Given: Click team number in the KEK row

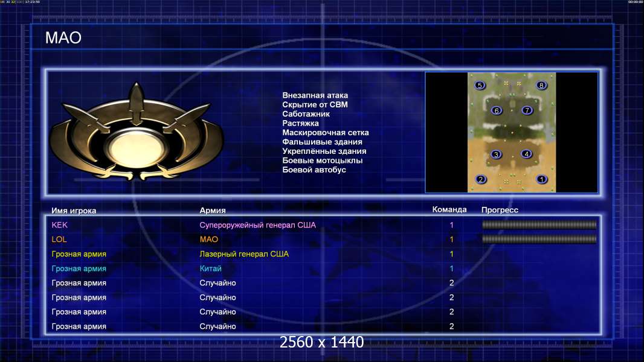Looking at the screenshot, I should [x=451, y=224].
